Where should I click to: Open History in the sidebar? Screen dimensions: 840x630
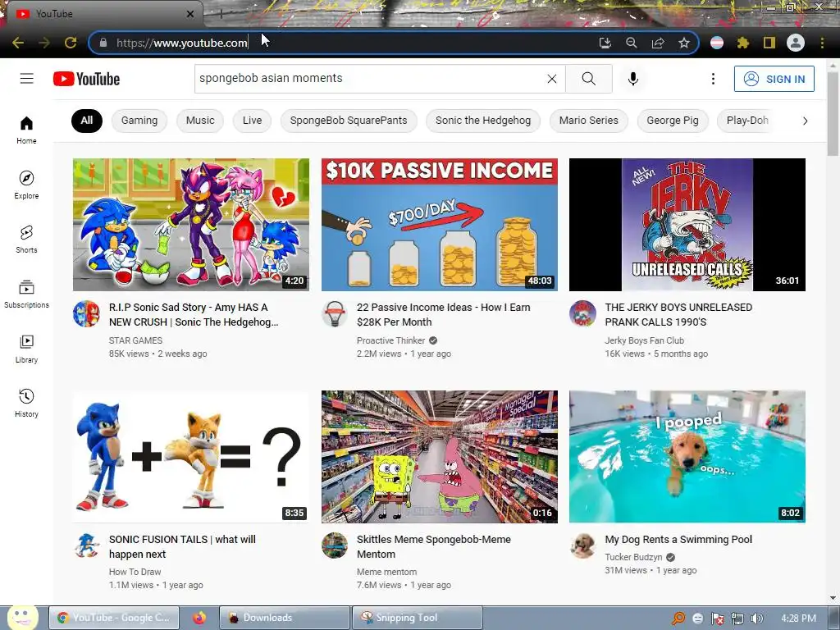click(x=26, y=404)
